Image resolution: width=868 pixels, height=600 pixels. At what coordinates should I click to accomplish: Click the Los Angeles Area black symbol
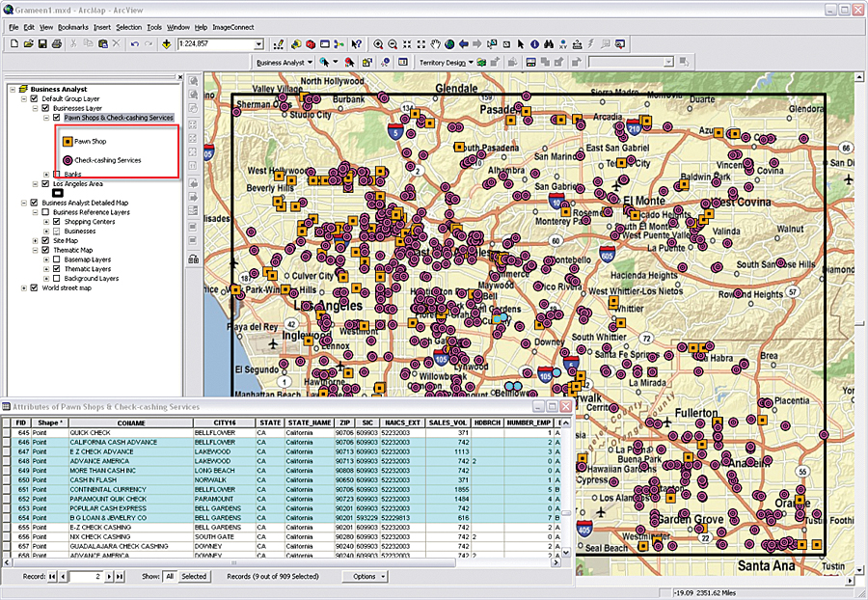tap(58, 193)
